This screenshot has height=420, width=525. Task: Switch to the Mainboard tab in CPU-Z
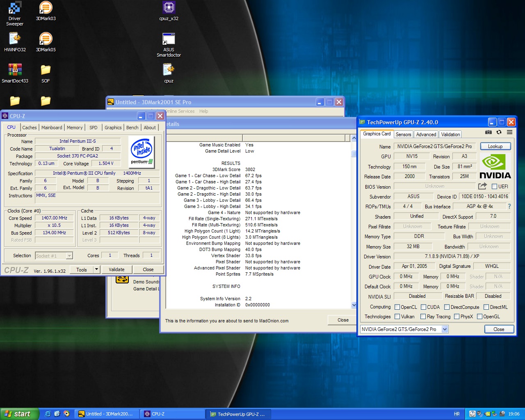click(x=52, y=128)
